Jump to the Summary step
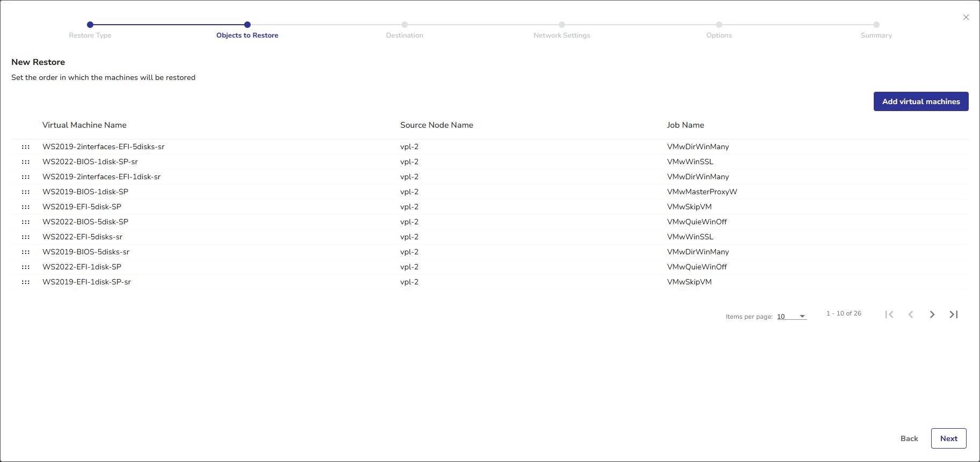This screenshot has height=462, width=980. tap(876, 25)
